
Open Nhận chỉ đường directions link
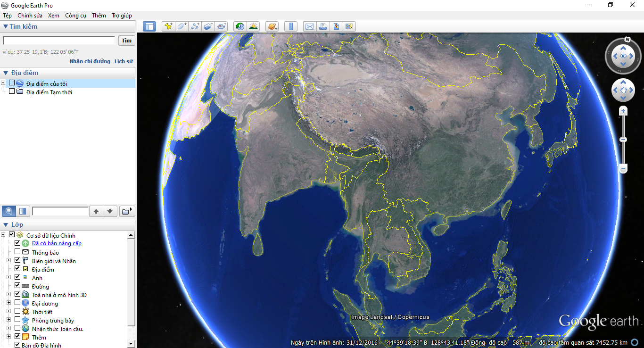click(90, 61)
